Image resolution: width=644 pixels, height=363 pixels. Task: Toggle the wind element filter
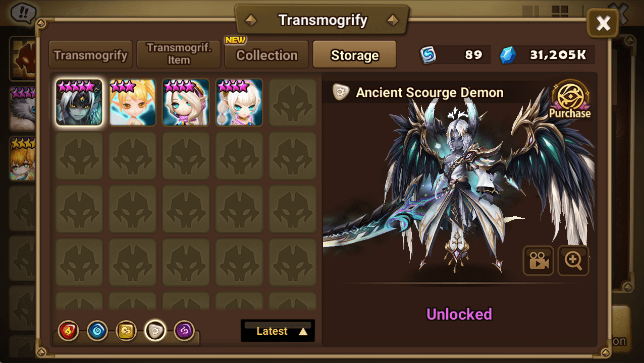click(x=126, y=331)
